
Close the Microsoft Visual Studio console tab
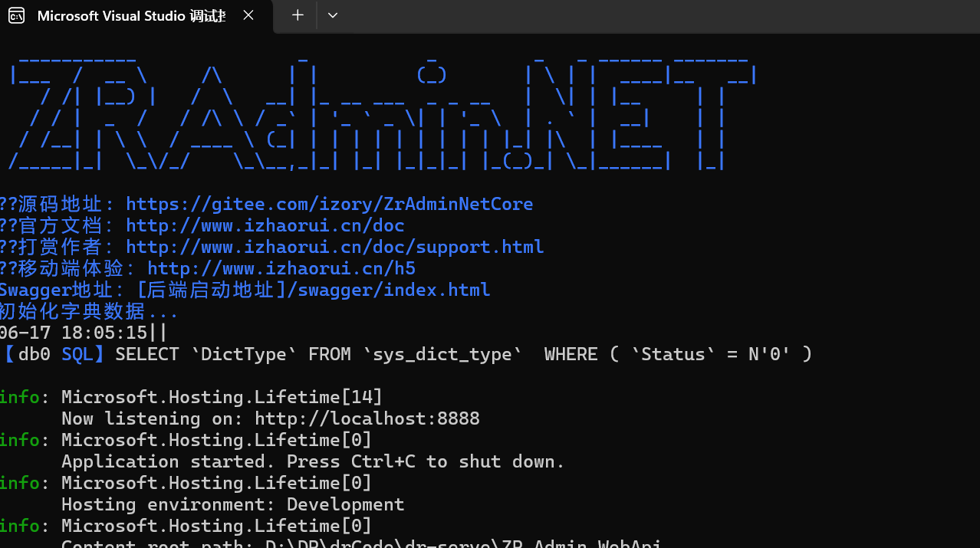(248, 15)
